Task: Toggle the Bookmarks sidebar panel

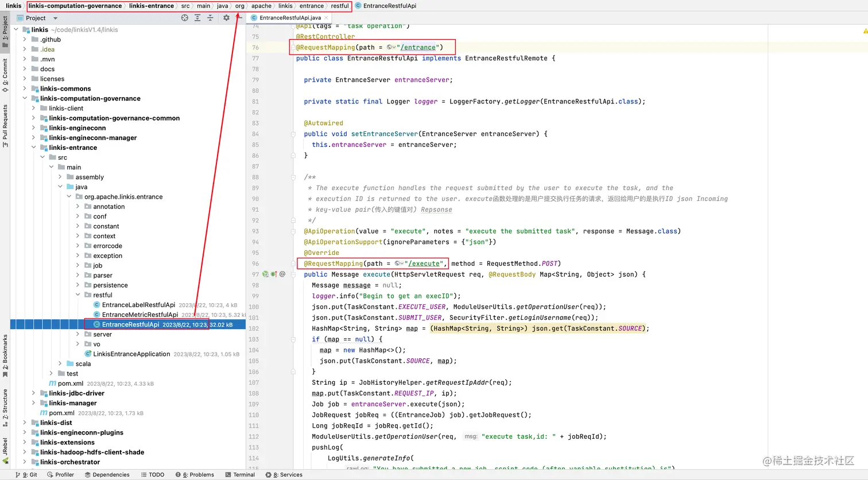Action: tap(5, 356)
